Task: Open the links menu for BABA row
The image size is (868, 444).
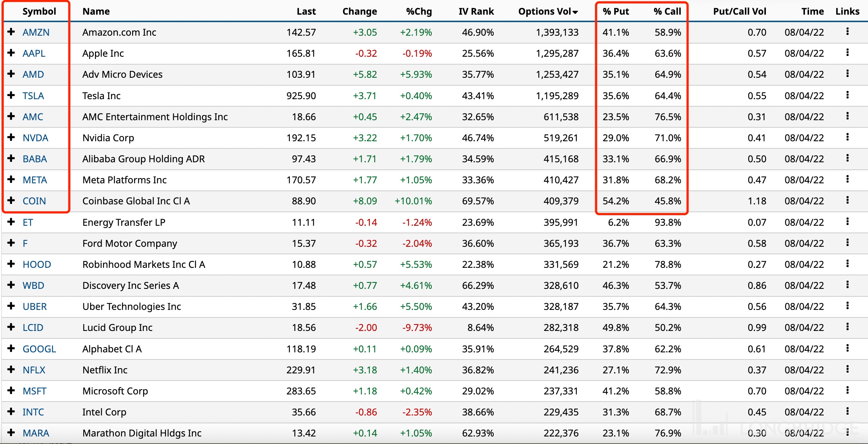Action: tap(847, 158)
